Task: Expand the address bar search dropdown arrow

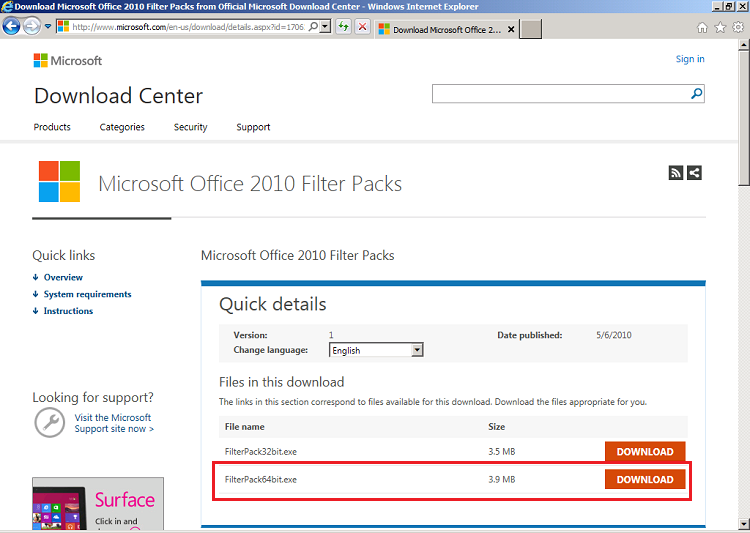Action: (326, 27)
